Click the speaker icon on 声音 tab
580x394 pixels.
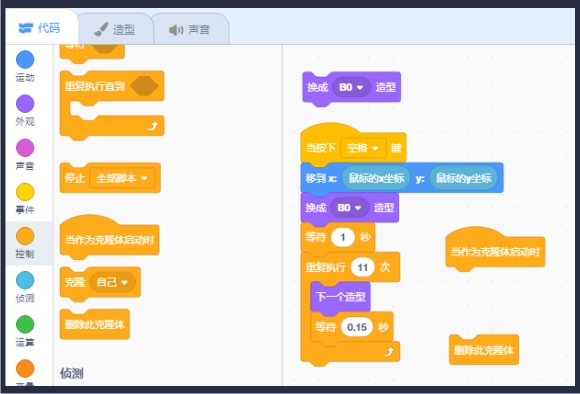pos(176,30)
